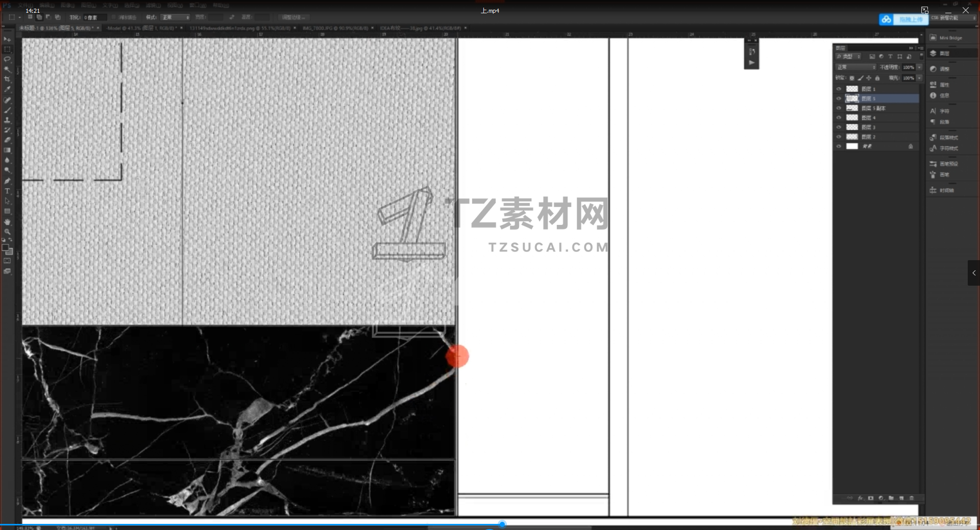Toggle Quick Mask mode
The width and height of the screenshot is (980, 530).
(7, 261)
